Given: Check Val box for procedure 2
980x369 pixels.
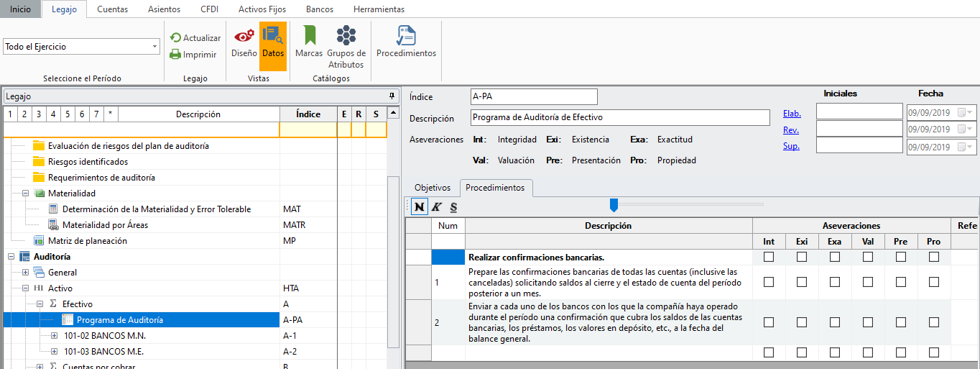Looking at the screenshot, I should point(868,322).
